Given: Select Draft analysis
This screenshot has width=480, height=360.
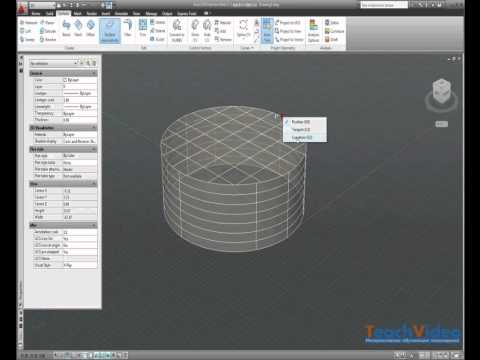Looking at the screenshot, I should [331, 39].
